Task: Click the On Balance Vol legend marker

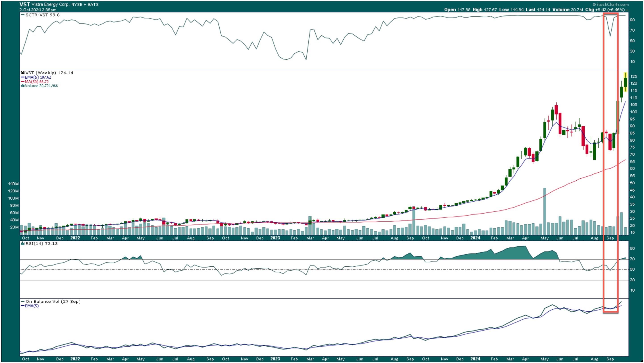Action: tap(23, 302)
